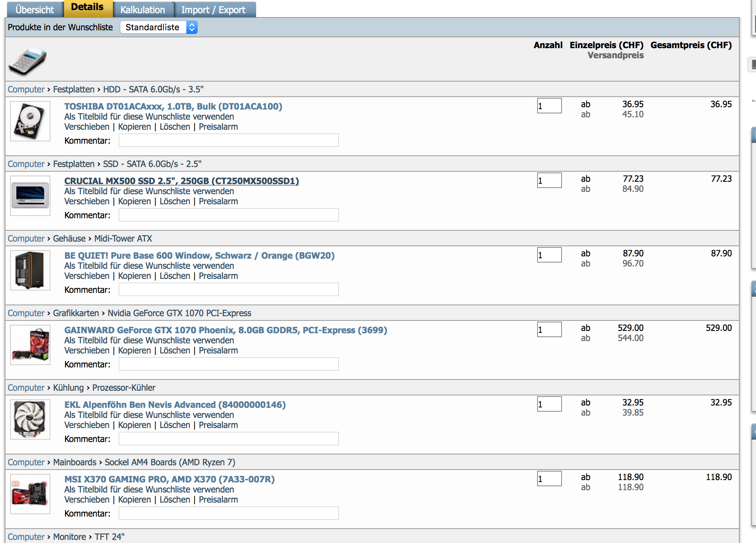This screenshot has height=543, width=756.
Task: Click Verschieben for the MSI X370 board
Action: (87, 499)
